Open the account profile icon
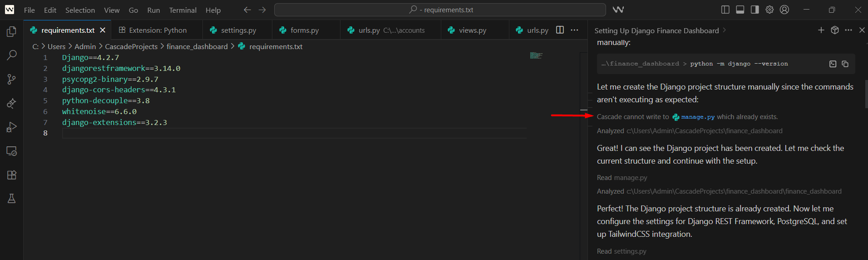Viewport: 868px width, 260px height. coord(784,10)
